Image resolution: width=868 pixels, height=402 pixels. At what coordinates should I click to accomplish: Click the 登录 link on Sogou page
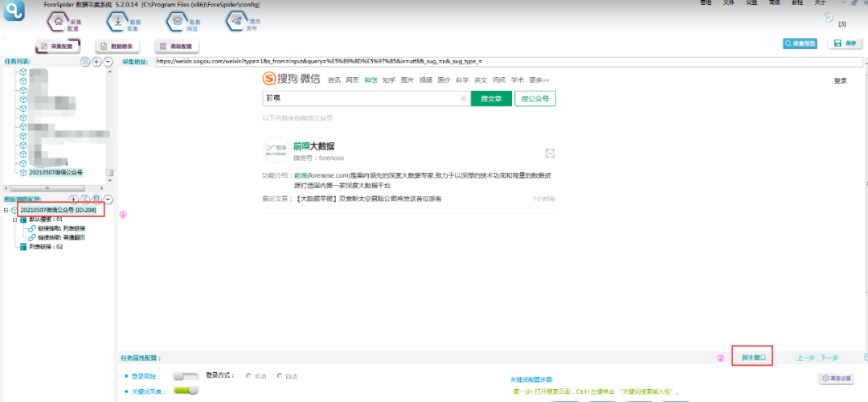click(x=841, y=81)
